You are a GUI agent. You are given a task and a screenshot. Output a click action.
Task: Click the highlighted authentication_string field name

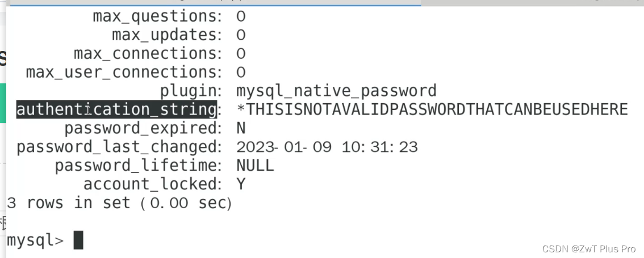[x=116, y=109]
